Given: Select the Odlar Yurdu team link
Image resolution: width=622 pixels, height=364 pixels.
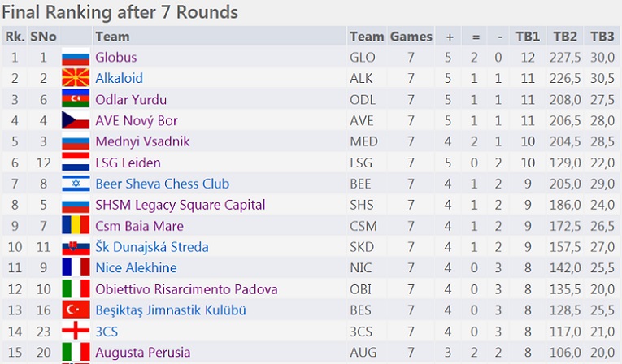Looking at the screenshot, I should point(131,100).
